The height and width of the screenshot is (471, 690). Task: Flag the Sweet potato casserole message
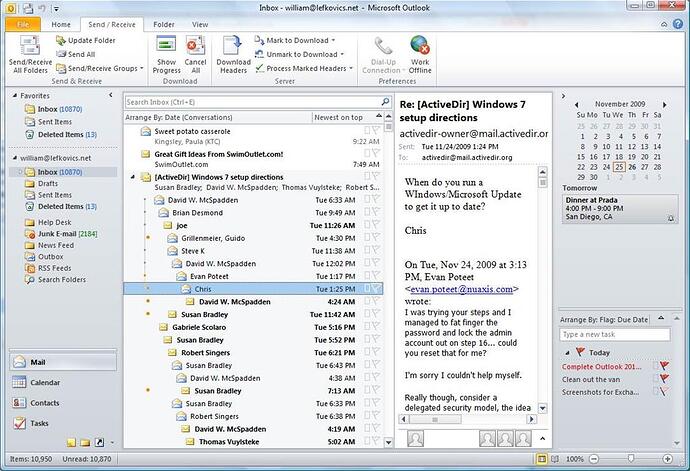click(x=376, y=130)
